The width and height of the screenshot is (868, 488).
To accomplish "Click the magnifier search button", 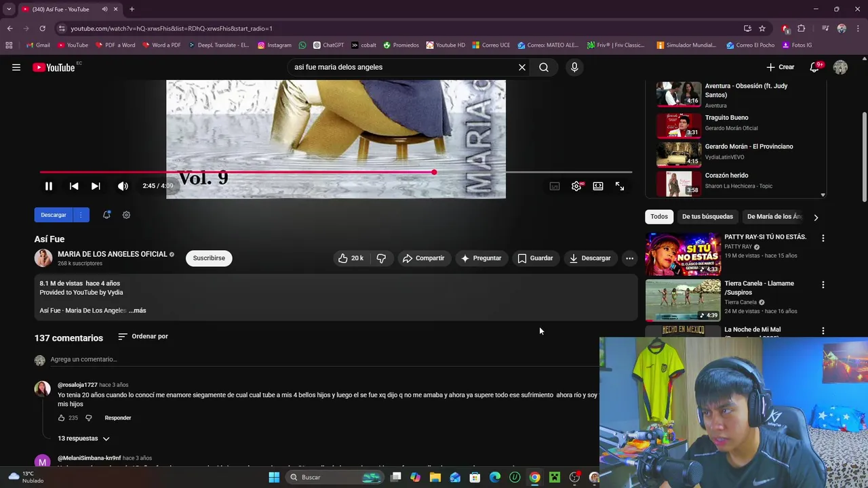I will 544,67.
